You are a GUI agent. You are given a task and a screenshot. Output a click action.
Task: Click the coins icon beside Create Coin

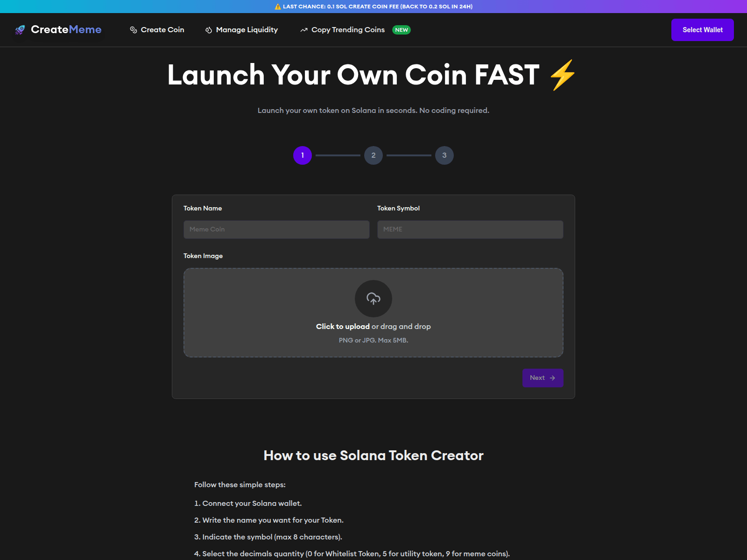coord(134,30)
